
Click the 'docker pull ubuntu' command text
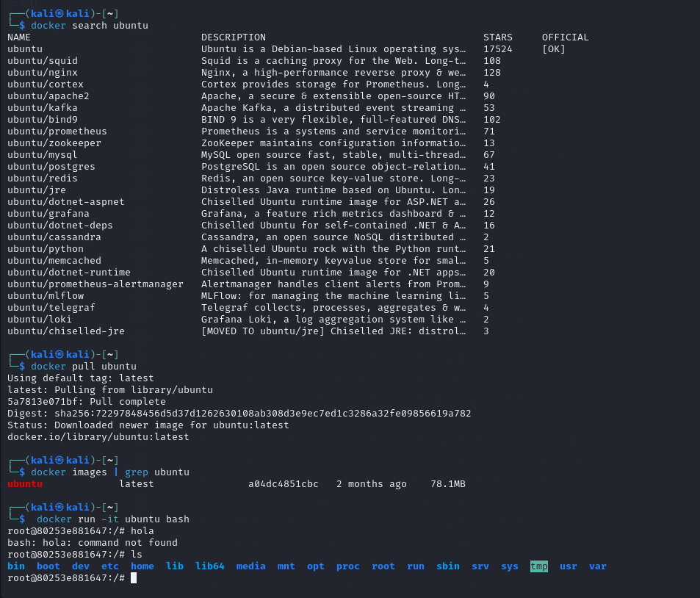click(x=83, y=367)
